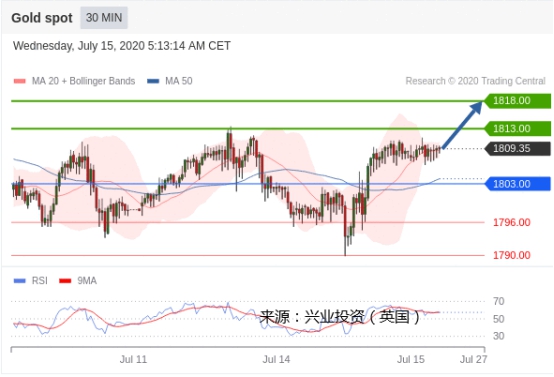This screenshot has width=554, height=377.
Task: Click the 'RSI' legend label
Action: (x=40, y=281)
